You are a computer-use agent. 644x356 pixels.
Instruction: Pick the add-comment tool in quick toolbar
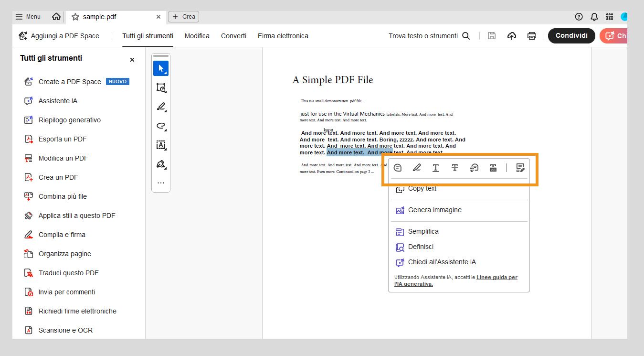[x=161, y=87]
